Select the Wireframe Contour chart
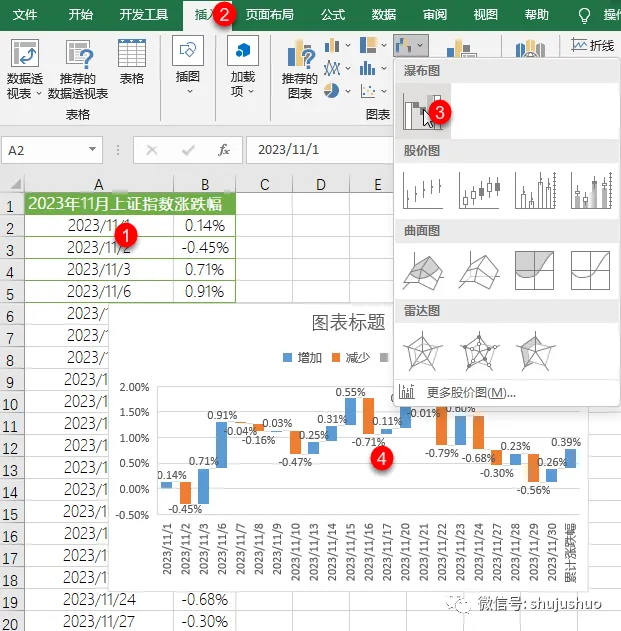The width and height of the screenshot is (621, 631). [x=591, y=270]
